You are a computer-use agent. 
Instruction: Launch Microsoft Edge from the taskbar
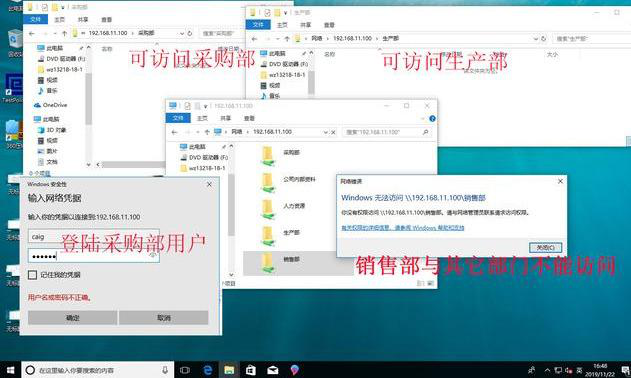pyautogui.click(x=208, y=370)
